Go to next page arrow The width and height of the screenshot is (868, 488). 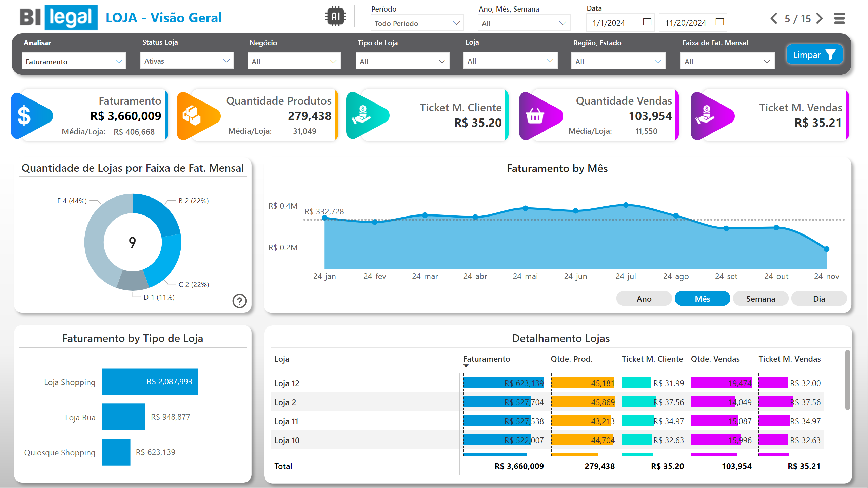[x=820, y=18]
